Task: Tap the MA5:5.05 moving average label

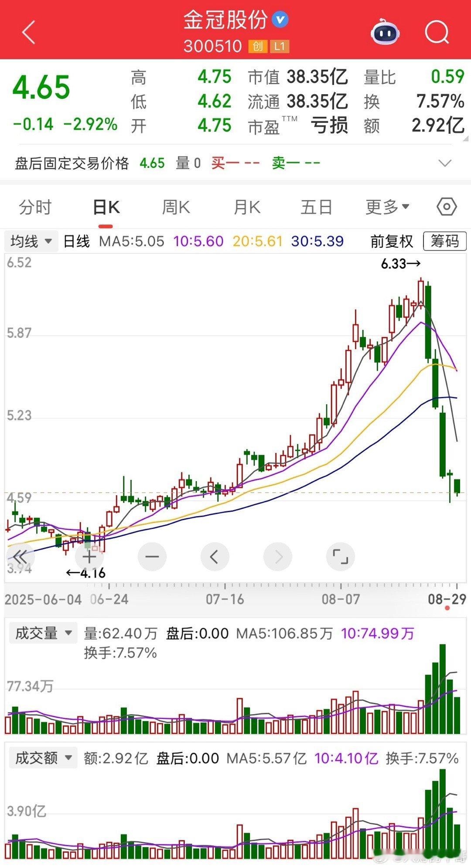Action: (x=132, y=241)
